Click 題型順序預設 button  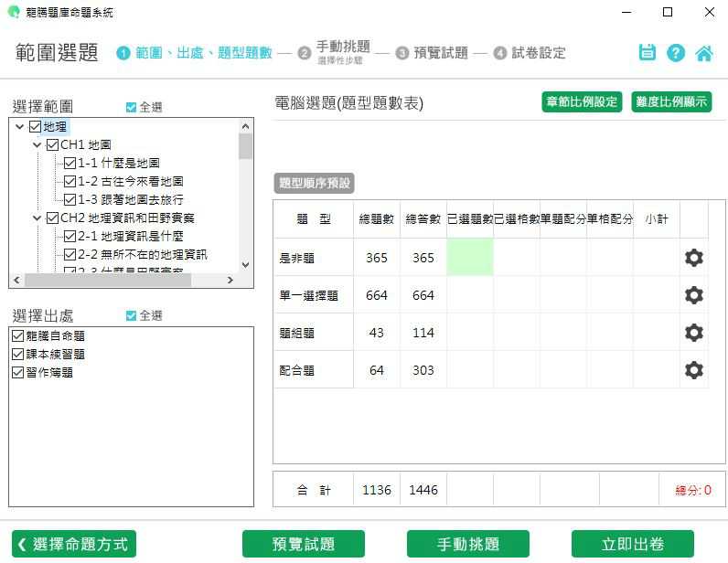coord(315,183)
